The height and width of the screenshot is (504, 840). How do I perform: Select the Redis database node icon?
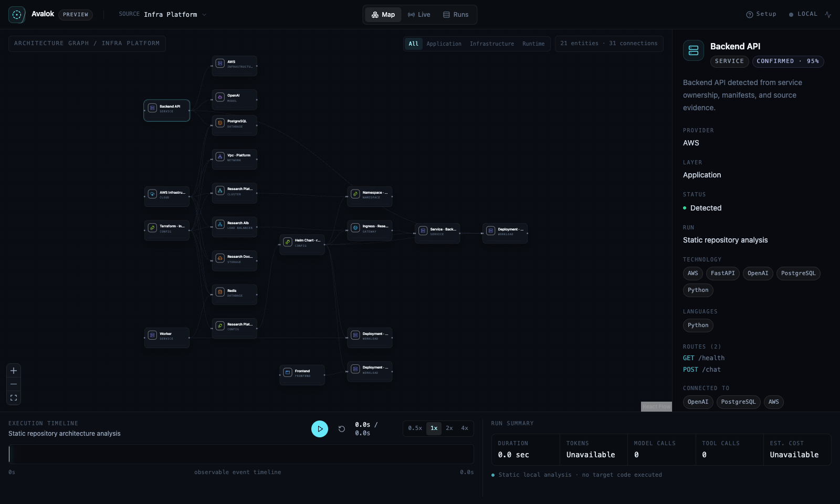220,292
